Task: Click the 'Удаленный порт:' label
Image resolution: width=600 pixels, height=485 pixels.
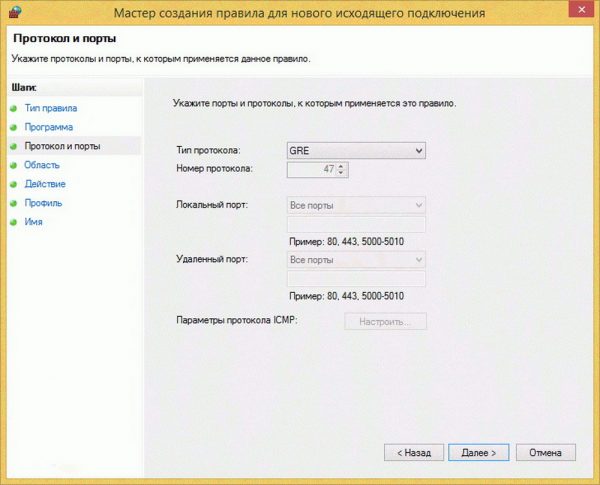Action: [x=212, y=259]
